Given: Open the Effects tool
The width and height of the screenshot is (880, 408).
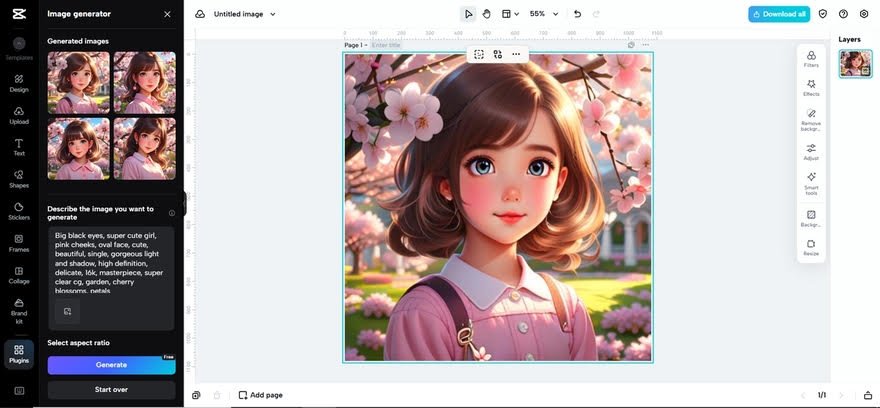Looking at the screenshot, I should (811, 87).
